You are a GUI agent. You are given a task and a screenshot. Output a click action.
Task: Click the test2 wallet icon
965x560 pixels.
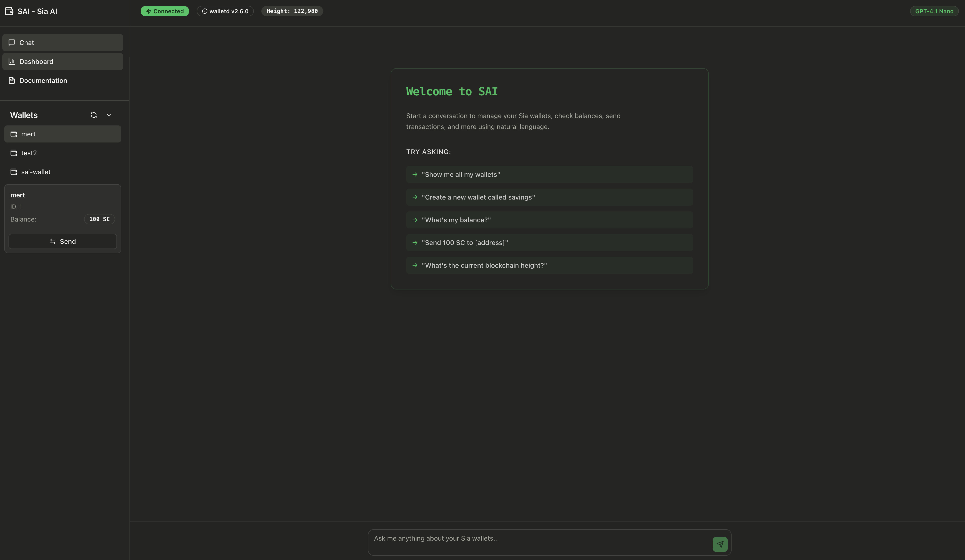point(14,153)
